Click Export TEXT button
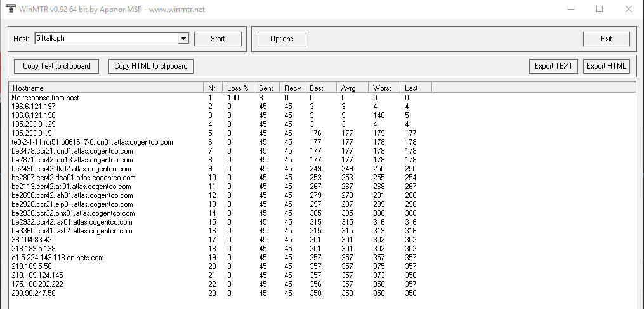Image resolution: width=644 pixels, height=309 pixels. click(553, 66)
